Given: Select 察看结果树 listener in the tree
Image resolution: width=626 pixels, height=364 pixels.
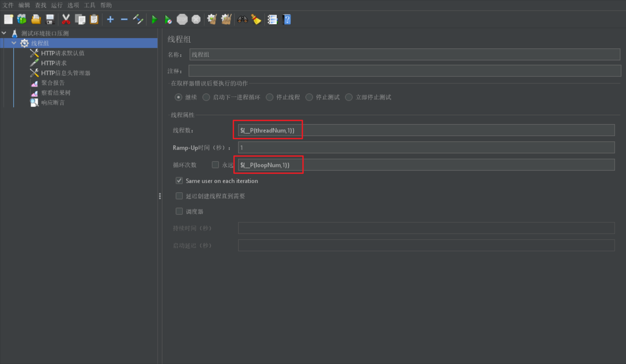Looking at the screenshot, I should tap(56, 92).
